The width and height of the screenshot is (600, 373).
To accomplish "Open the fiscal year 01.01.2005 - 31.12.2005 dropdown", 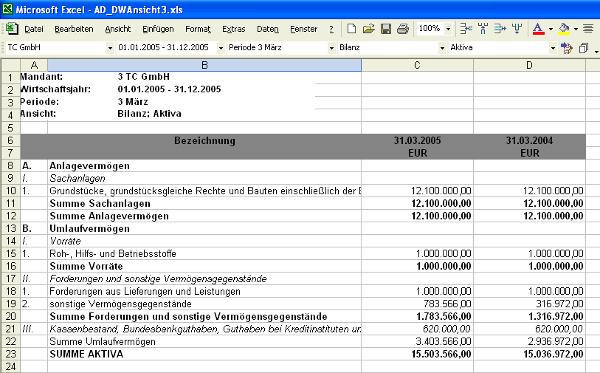I will point(221,48).
